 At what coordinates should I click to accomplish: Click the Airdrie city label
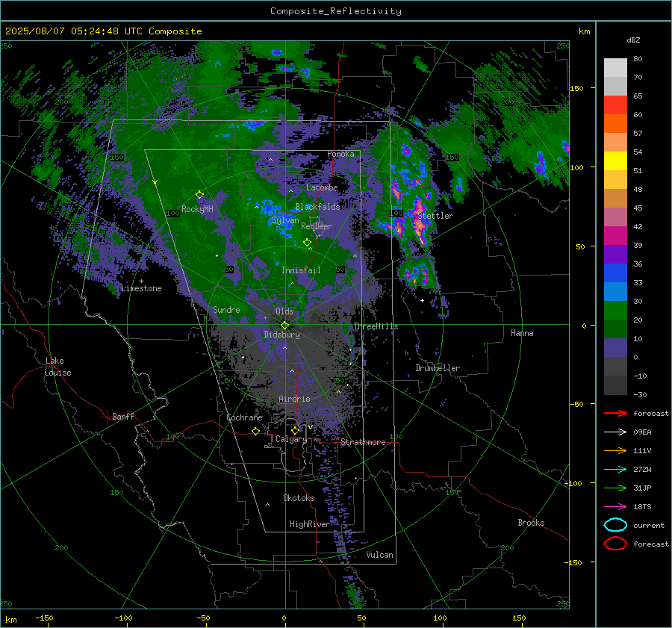click(294, 399)
